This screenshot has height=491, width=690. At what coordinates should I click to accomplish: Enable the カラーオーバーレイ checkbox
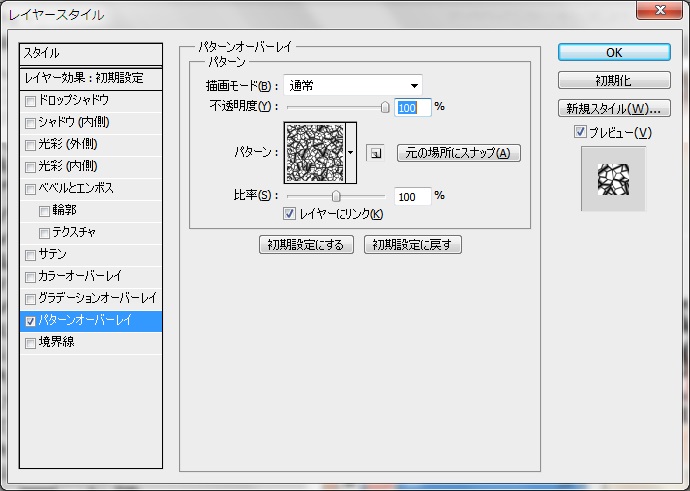click(30, 277)
